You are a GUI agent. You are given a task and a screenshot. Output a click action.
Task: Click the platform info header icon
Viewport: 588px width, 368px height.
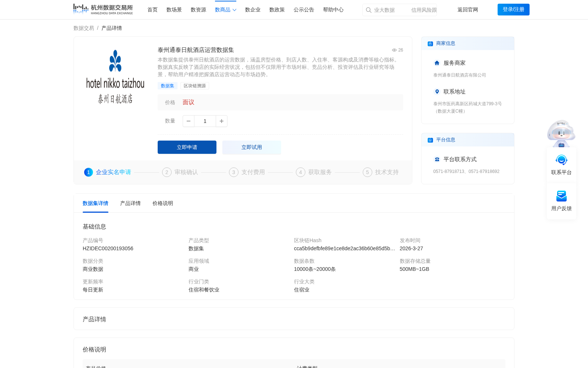pyautogui.click(x=430, y=140)
